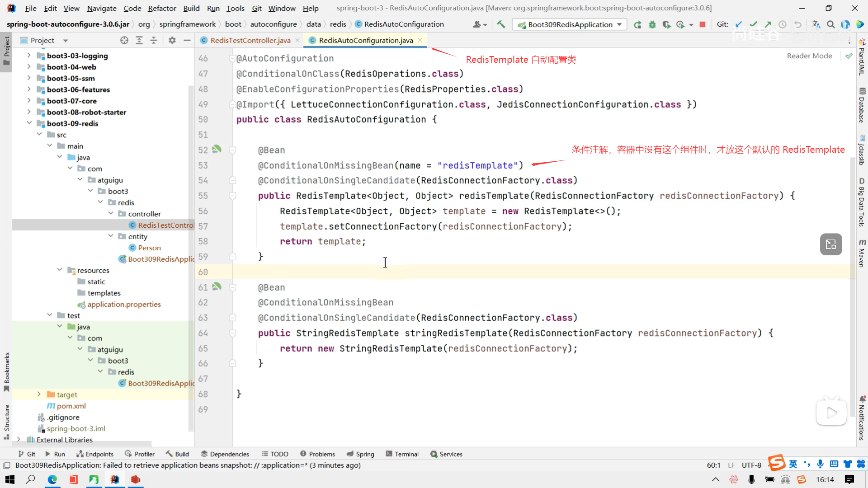Click the Git commit checkmark icon
The width and height of the screenshot is (868, 488).
point(753,24)
